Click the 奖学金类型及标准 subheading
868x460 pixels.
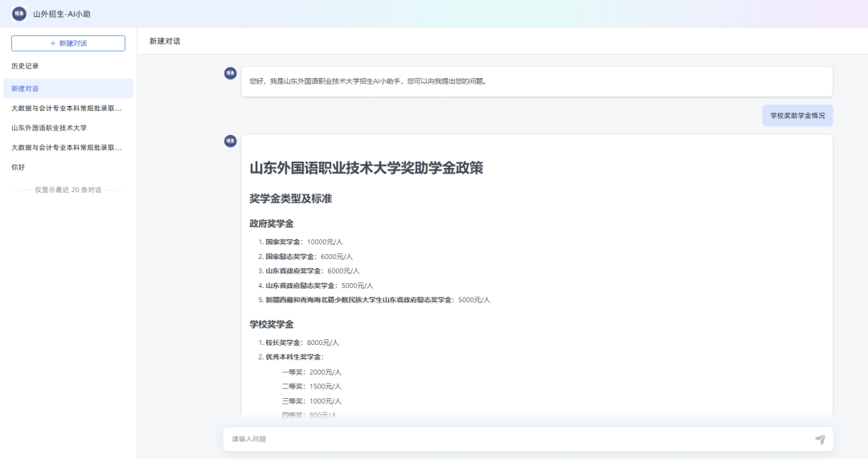click(x=290, y=199)
